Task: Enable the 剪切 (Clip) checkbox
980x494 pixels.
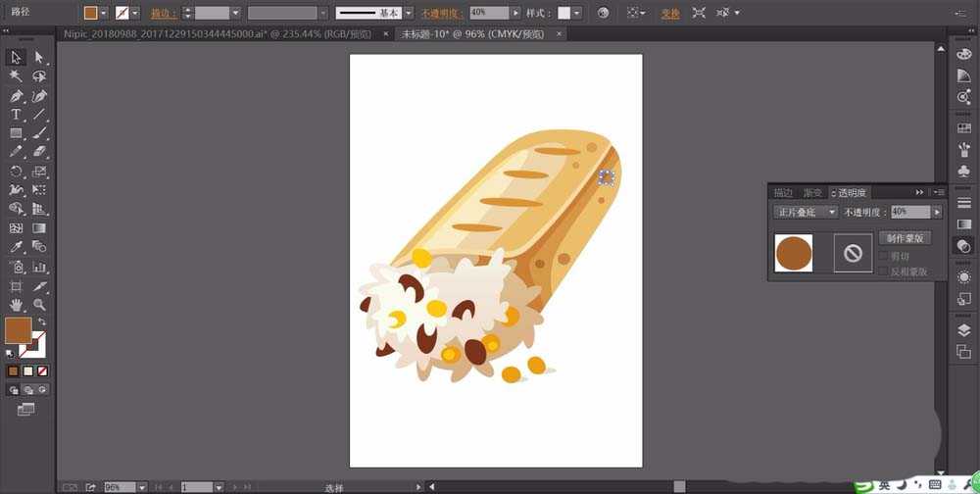Action: (884, 257)
